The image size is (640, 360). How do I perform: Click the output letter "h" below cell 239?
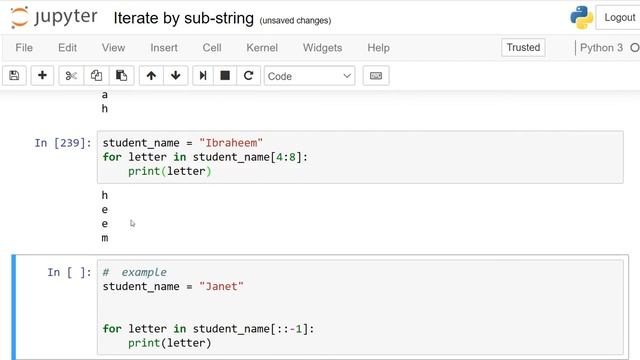(105, 196)
